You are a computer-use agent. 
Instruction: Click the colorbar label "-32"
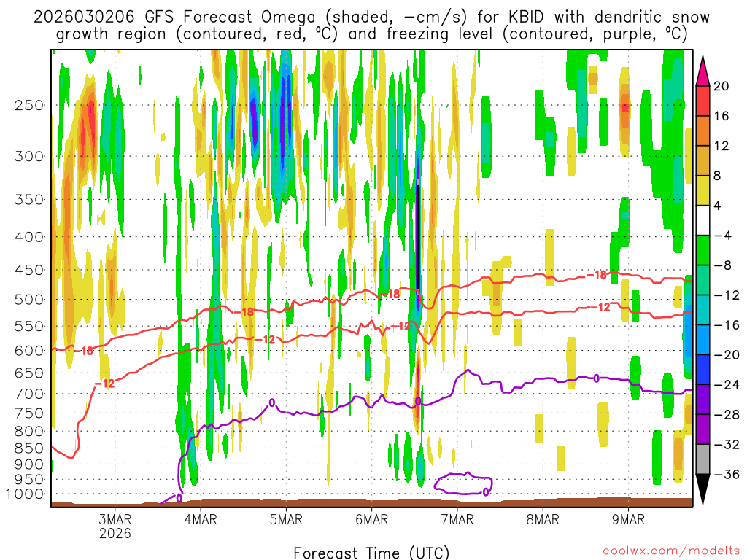[x=727, y=444]
